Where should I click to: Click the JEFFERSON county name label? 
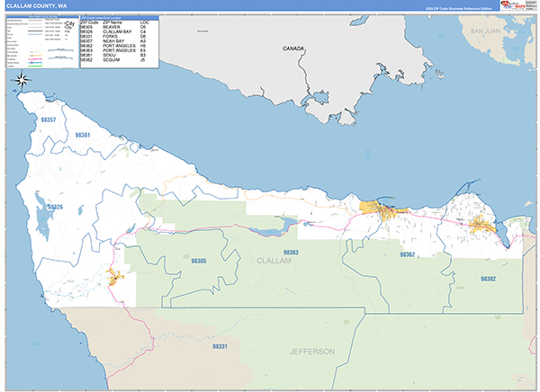tap(311, 351)
